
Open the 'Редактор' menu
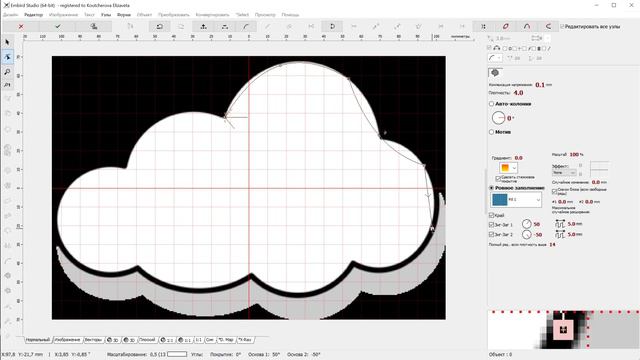(x=33, y=15)
